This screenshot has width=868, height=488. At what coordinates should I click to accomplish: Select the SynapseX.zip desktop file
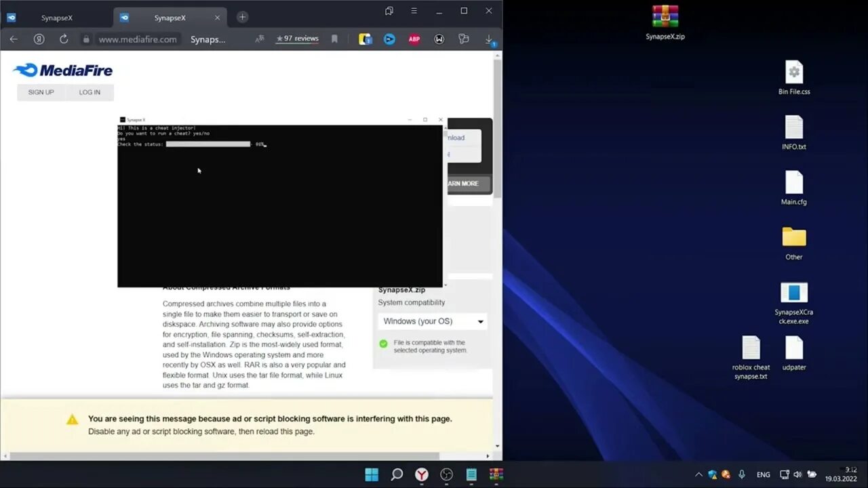click(x=665, y=22)
